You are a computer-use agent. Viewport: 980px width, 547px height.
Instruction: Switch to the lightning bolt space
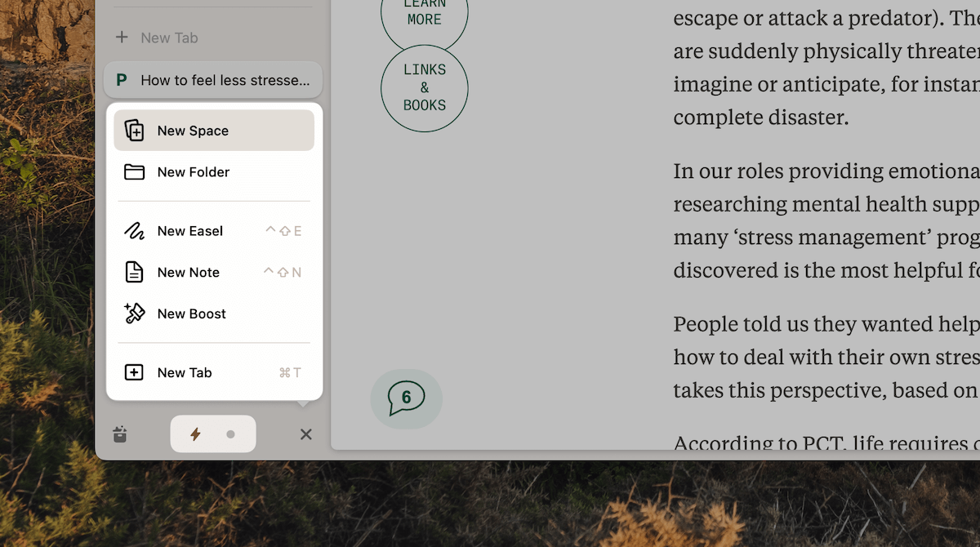(x=195, y=434)
